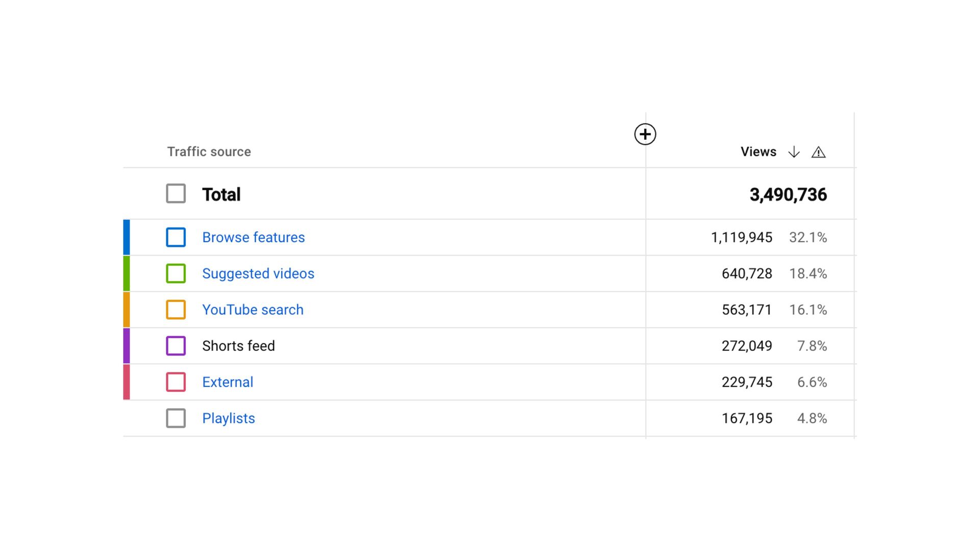Open the Playlists traffic source link
980x551 pixels.
(x=228, y=418)
